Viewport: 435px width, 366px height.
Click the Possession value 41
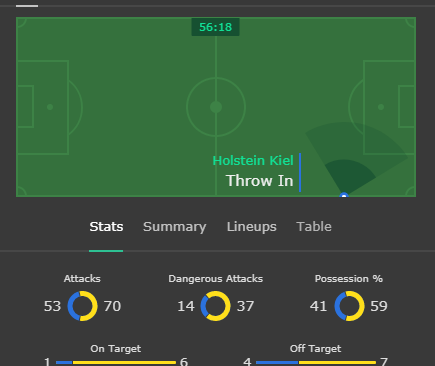(318, 306)
